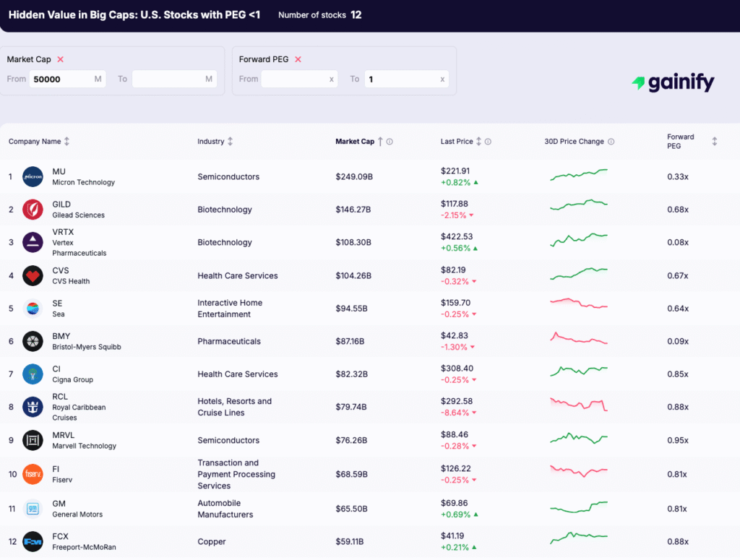
Task: Click the Gilead Sciences logo icon
Action: (32, 209)
